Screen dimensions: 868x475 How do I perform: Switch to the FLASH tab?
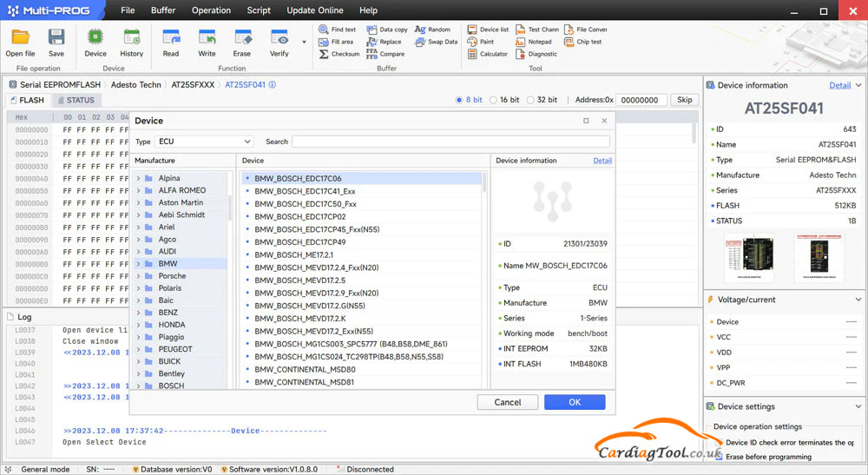(28, 100)
